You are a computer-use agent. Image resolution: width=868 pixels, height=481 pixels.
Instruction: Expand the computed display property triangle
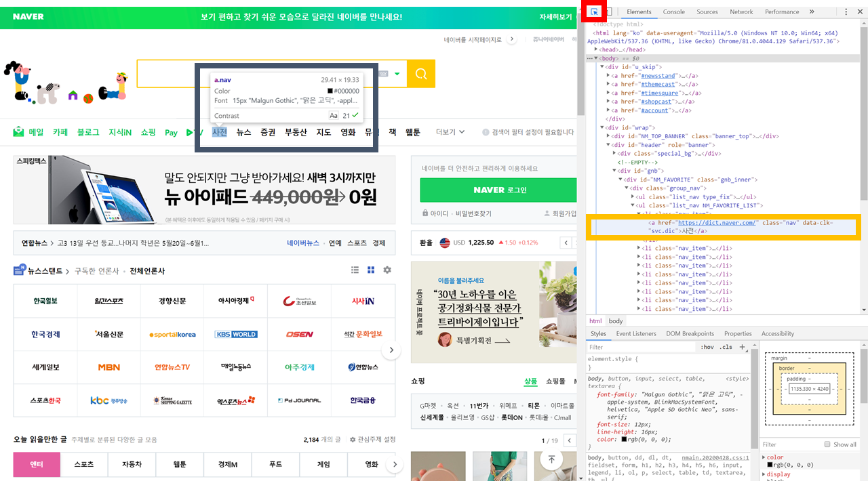coord(764,474)
